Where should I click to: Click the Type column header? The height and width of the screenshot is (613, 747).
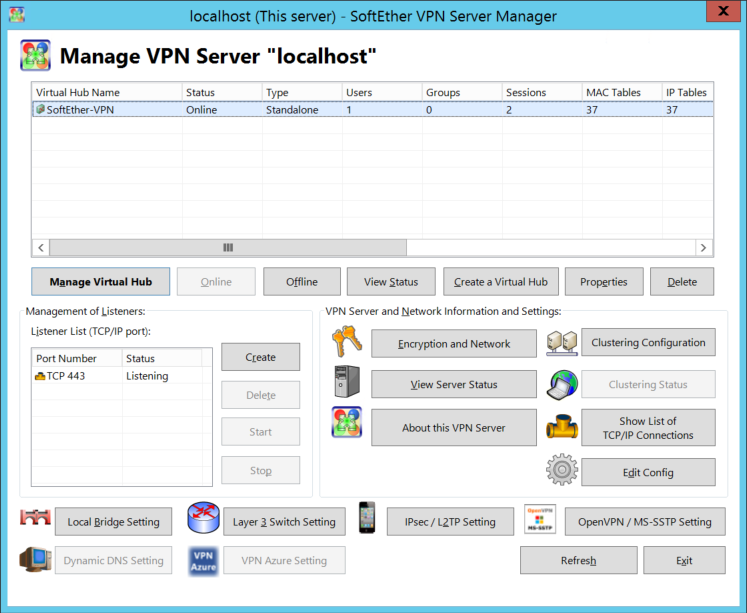302,92
